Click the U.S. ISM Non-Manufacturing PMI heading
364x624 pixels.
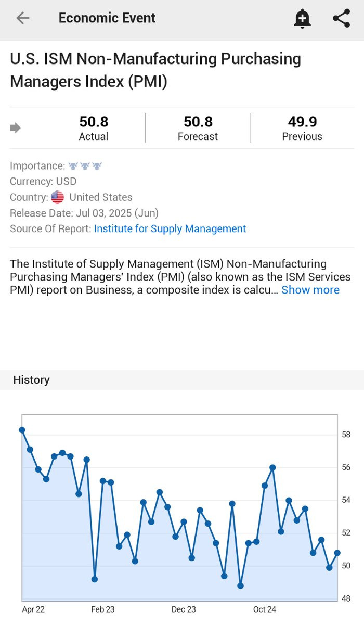(x=155, y=70)
